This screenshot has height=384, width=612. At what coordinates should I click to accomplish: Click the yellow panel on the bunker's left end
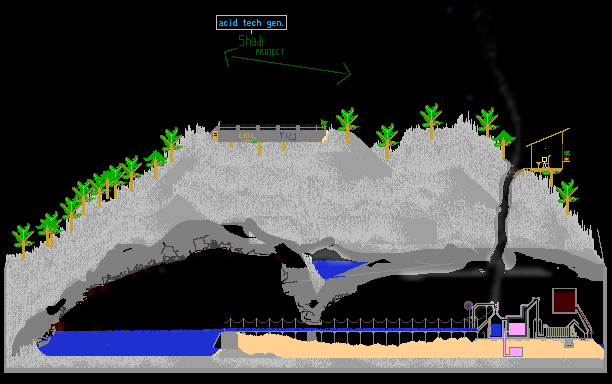(x=215, y=136)
